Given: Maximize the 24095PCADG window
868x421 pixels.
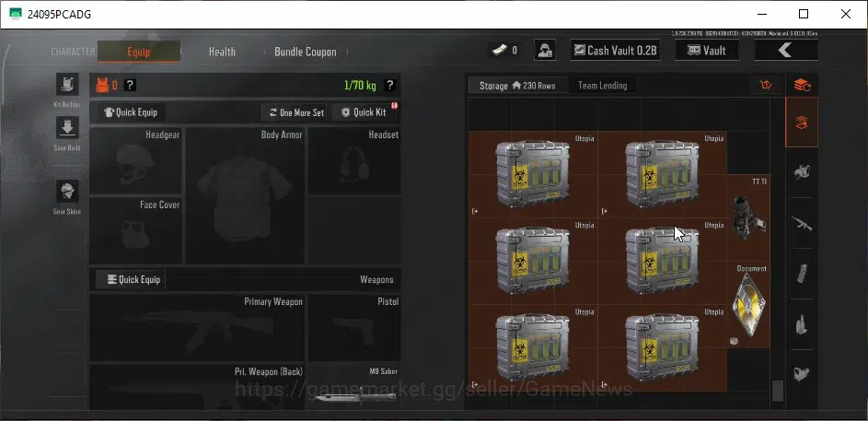Looking at the screenshot, I should [x=804, y=15].
